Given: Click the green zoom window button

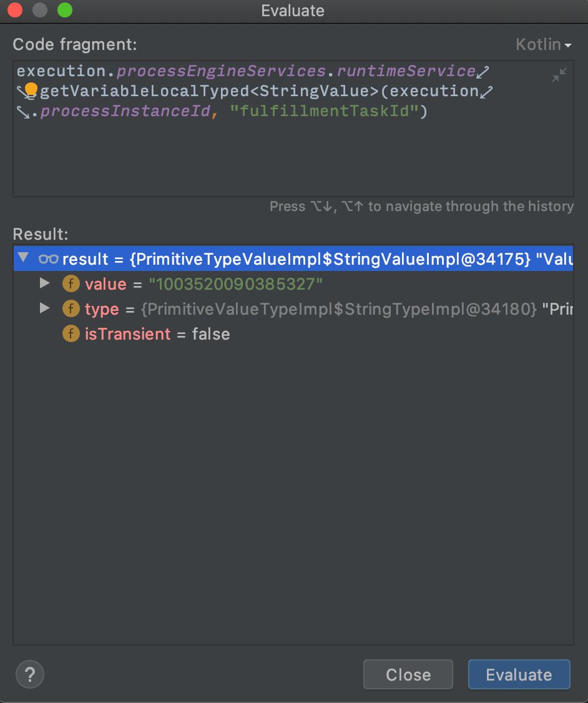Looking at the screenshot, I should pyautogui.click(x=65, y=10).
